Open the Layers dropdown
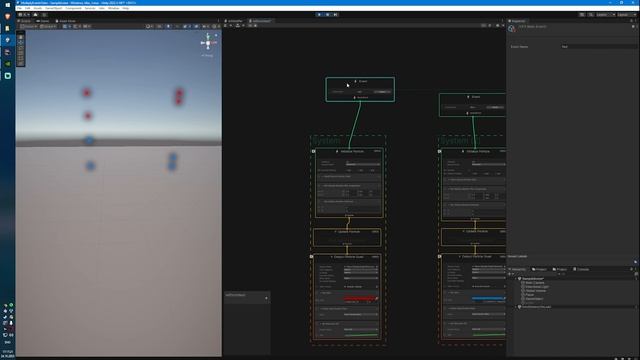 (606, 15)
